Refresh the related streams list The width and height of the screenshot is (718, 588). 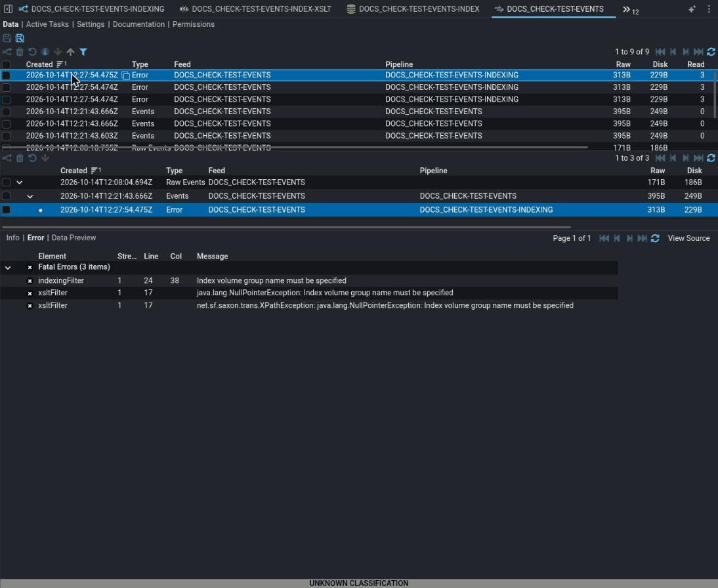711,158
